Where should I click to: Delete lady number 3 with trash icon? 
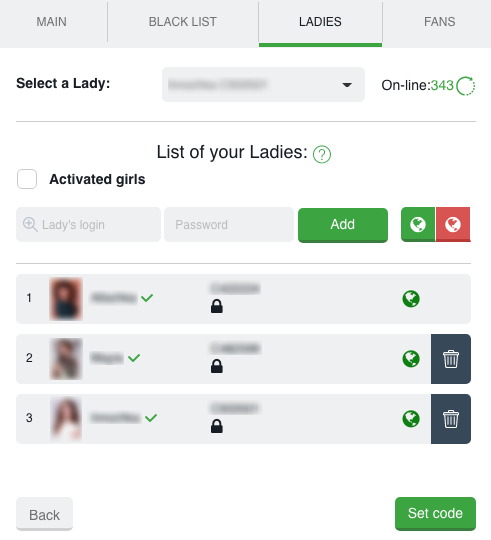click(x=451, y=419)
